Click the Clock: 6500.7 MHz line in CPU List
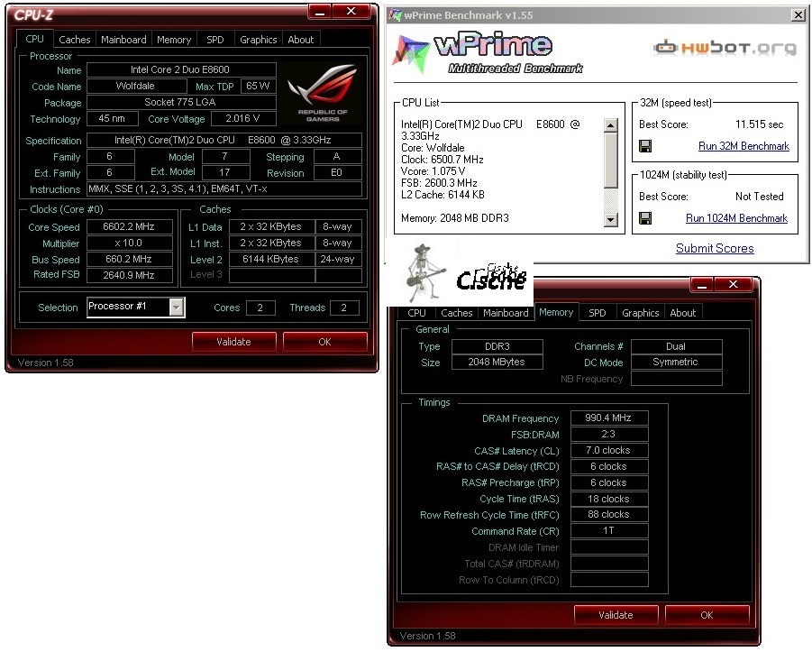The height and width of the screenshot is (652, 812). point(442,160)
